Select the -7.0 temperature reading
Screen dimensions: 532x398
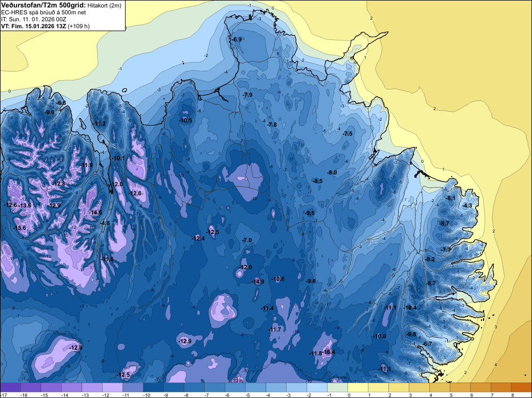247,240
